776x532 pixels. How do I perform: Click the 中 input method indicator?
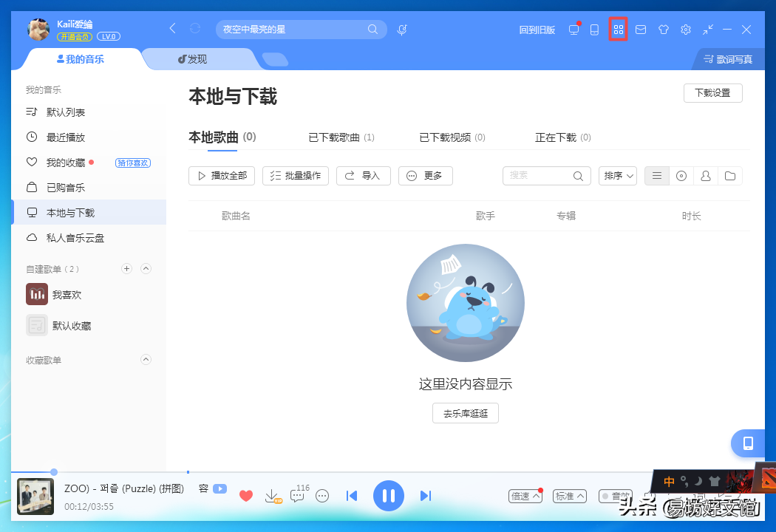pyautogui.click(x=669, y=482)
